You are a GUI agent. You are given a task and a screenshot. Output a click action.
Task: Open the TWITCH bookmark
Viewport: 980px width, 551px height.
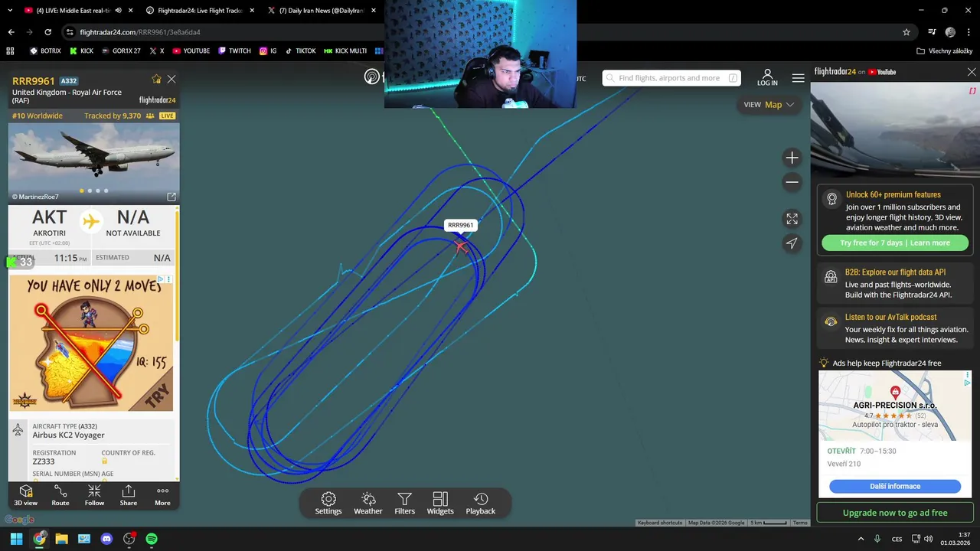coord(234,51)
